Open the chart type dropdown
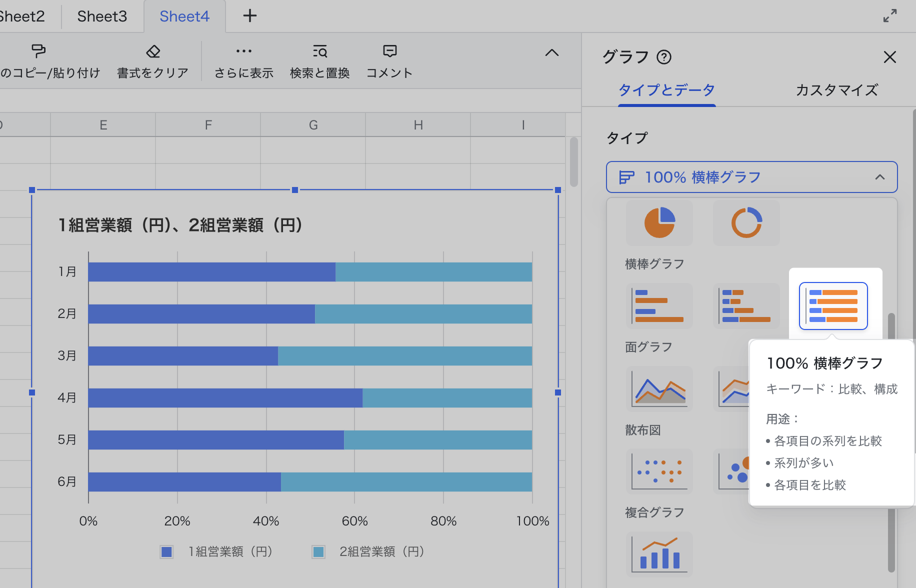Image resolution: width=916 pixels, height=588 pixels. point(751,177)
